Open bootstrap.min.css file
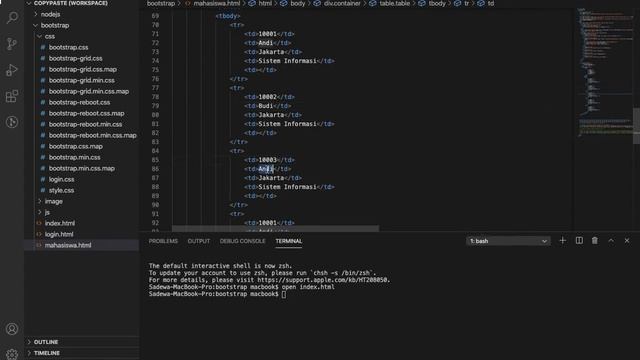This screenshot has width=640, height=360. [74, 158]
